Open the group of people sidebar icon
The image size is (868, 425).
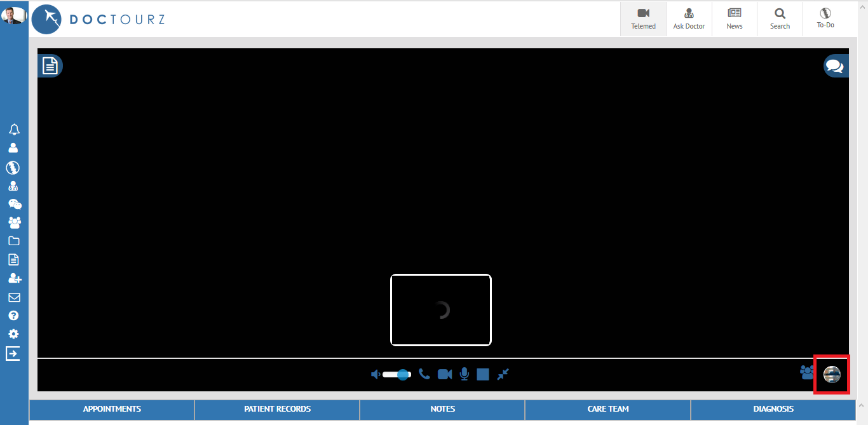click(x=14, y=223)
